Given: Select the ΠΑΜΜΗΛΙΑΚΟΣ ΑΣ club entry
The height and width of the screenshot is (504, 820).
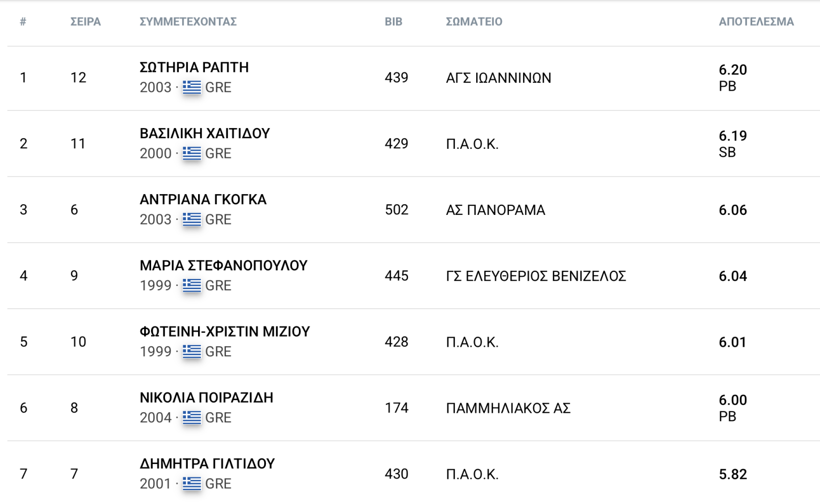Looking at the screenshot, I should click(x=508, y=409).
